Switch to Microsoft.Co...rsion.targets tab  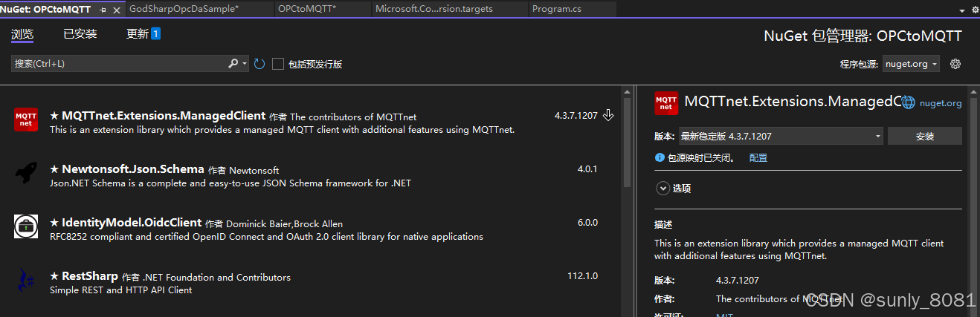point(434,9)
